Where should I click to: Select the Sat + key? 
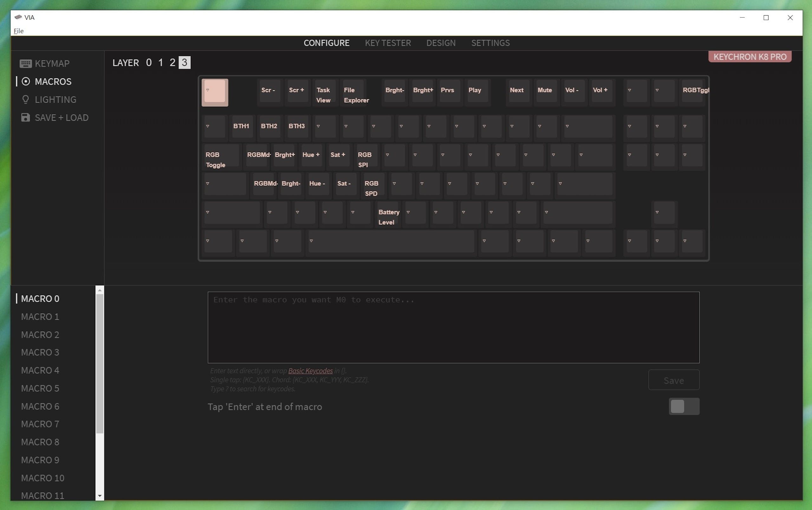[339, 157]
